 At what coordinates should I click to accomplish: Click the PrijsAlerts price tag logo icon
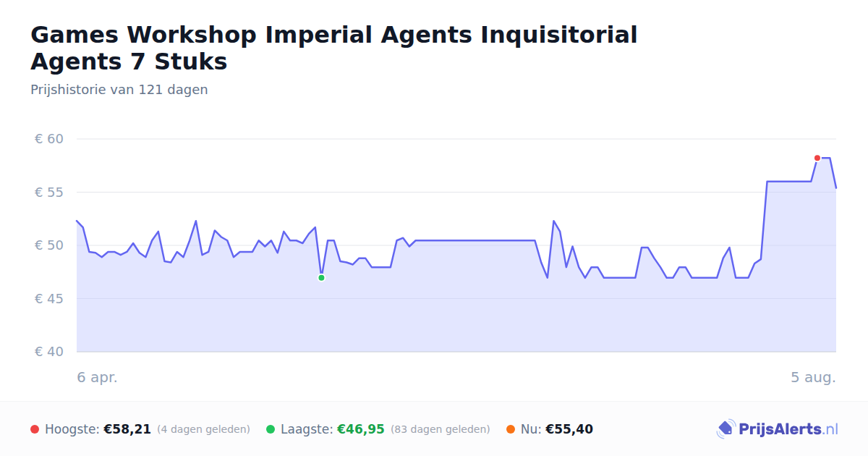(x=726, y=429)
